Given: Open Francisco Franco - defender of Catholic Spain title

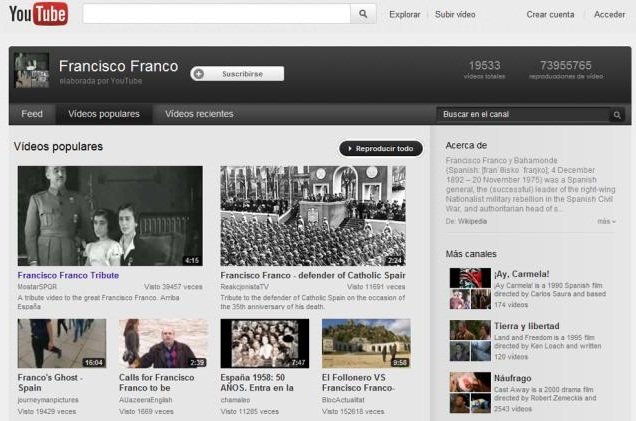Looking at the screenshot, I should click(x=313, y=275).
